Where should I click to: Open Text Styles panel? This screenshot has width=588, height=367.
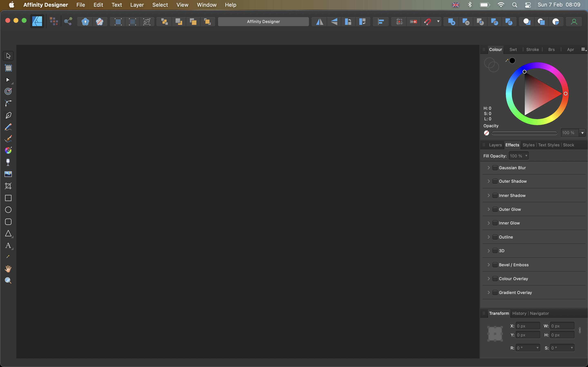[548, 145]
